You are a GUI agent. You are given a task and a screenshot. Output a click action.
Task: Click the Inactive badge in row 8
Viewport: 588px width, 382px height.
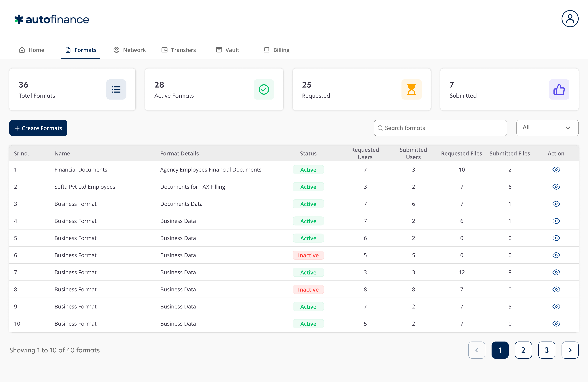click(308, 289)
